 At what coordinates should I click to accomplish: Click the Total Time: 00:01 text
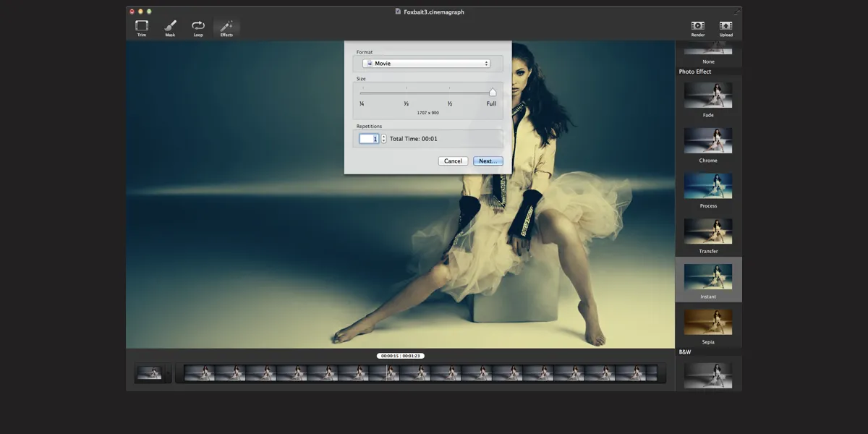pos(414,139)
